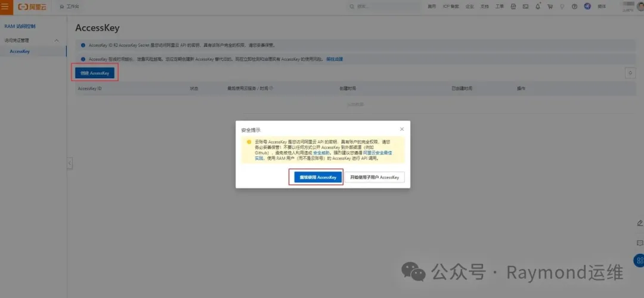The height and width of the screenshot is (298, 644).
Task: Click the lightbulb suggestions icon
Action: 562,7
